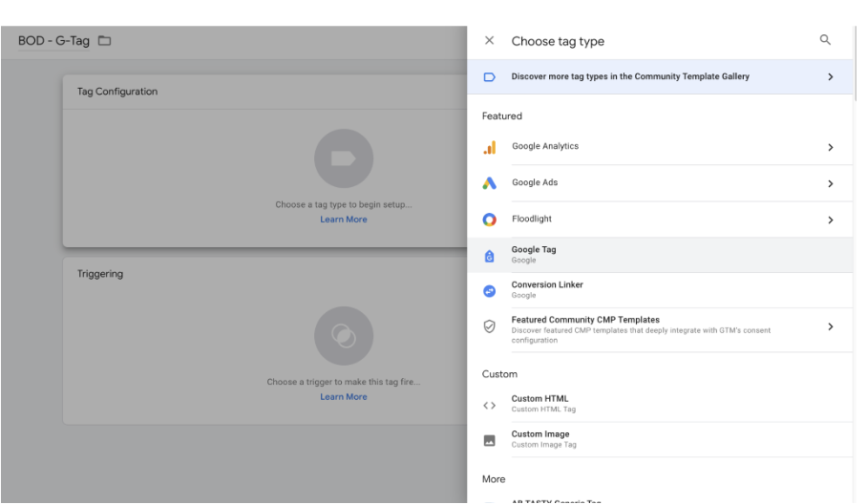Click the Community Template Gallery tag icon
Image resolution: width=867 pixels, height=504 pixels.
[489, 76]
